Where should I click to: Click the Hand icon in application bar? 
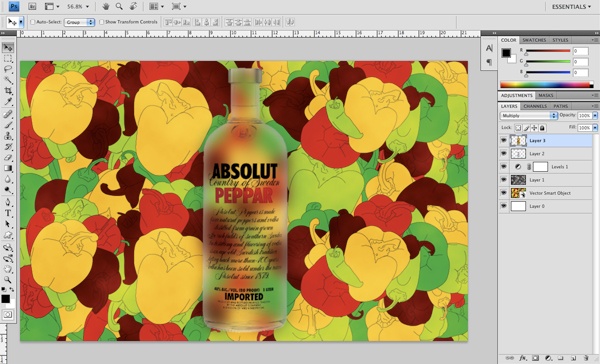coord(106,7)
